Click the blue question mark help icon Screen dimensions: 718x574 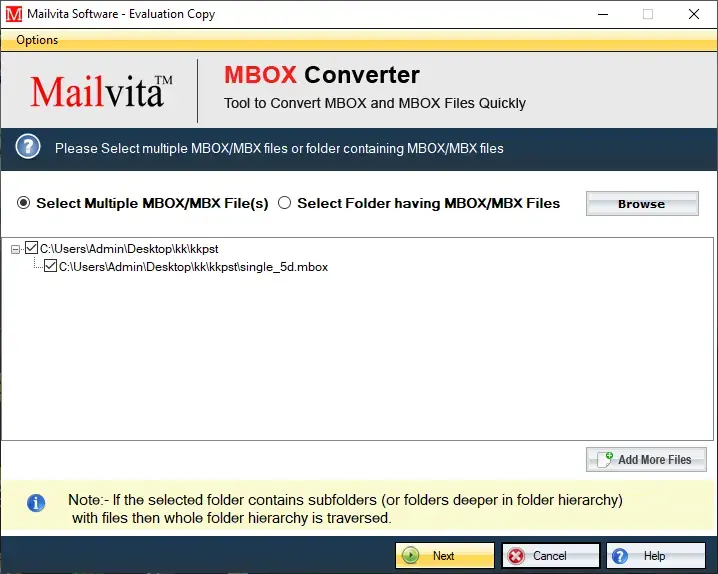coord(28,147)
